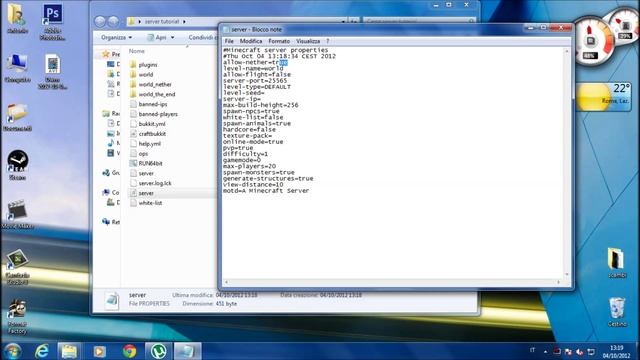The image size is (640, 360).
Task: Click the difficulty=1 line
Action: [x=245, y=154]
